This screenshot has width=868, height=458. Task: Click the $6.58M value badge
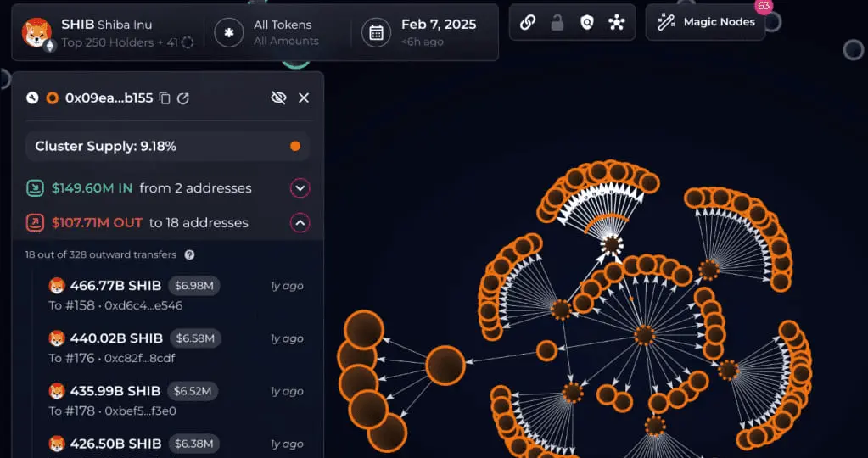[x=195, y=338]
